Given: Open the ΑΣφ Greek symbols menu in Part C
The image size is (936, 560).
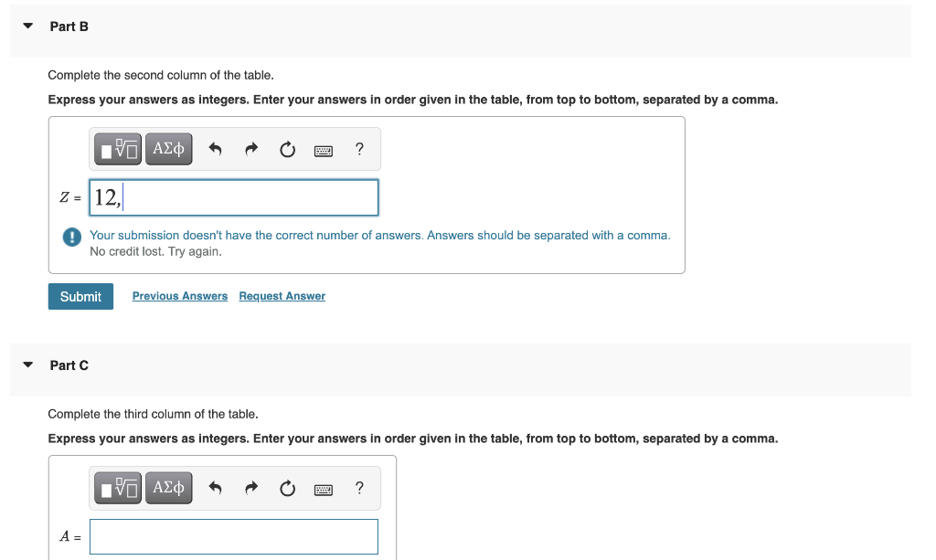Looking at the screenshot, I should (x=168, y=487).
